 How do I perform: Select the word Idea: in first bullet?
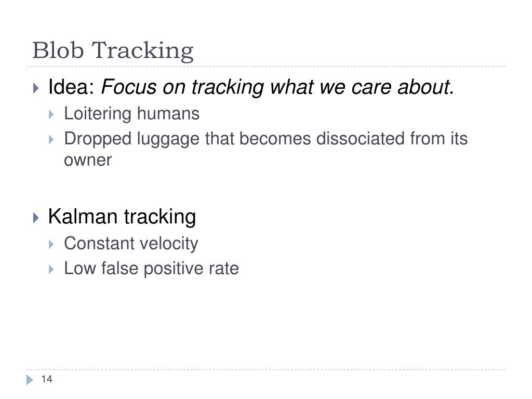coord(71,87)
